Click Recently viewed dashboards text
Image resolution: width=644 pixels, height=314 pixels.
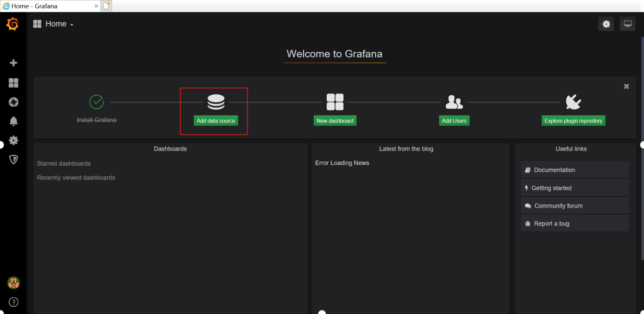76,177
